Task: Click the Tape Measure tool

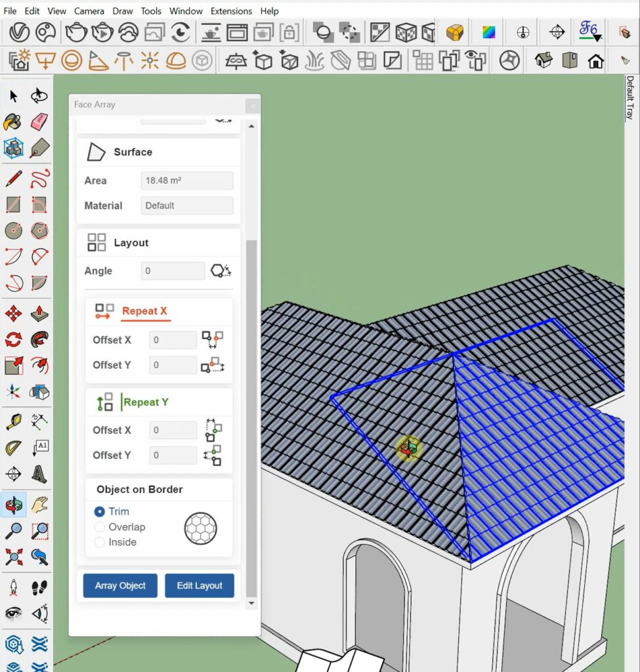Action: pyautogui.click(x=13, y=419)
